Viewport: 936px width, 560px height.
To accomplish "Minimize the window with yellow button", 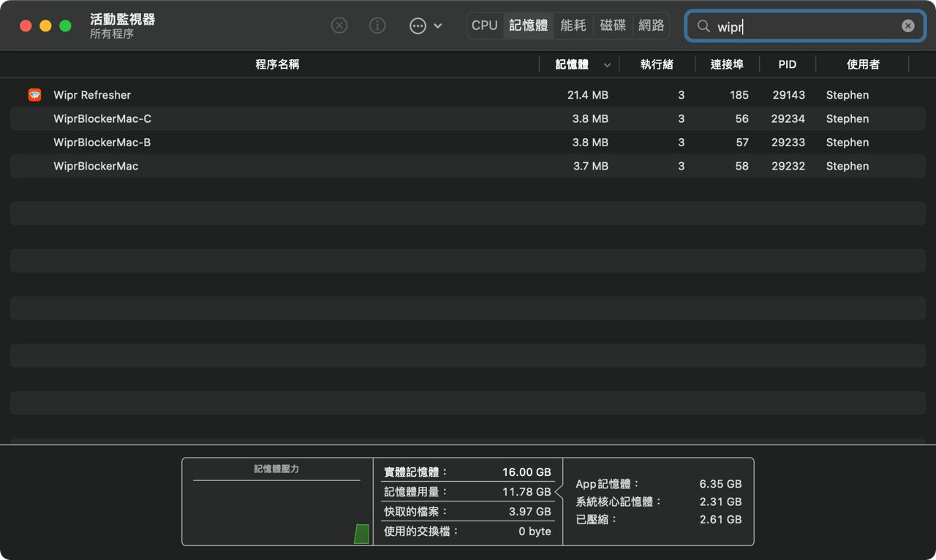I will point(45,26).
